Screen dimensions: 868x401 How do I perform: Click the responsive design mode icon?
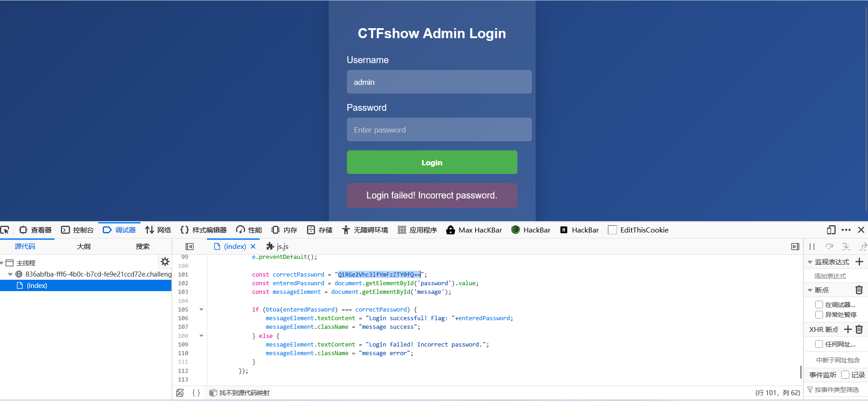(831, 230)
